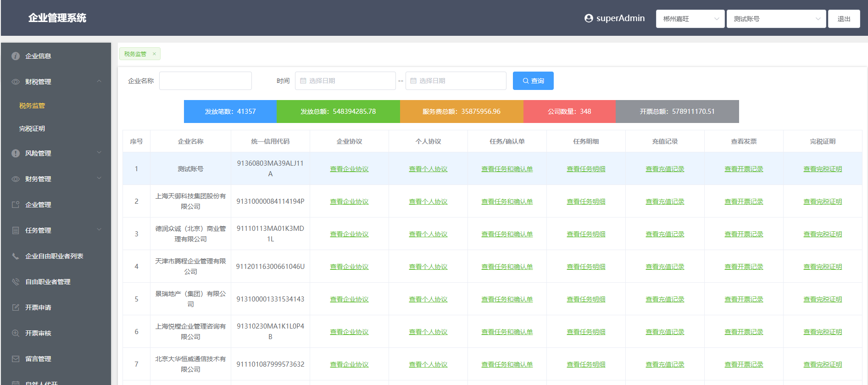View 查看完税证明 for 测试账号
This screenshot has height=385, width=868.
(823, 169)
